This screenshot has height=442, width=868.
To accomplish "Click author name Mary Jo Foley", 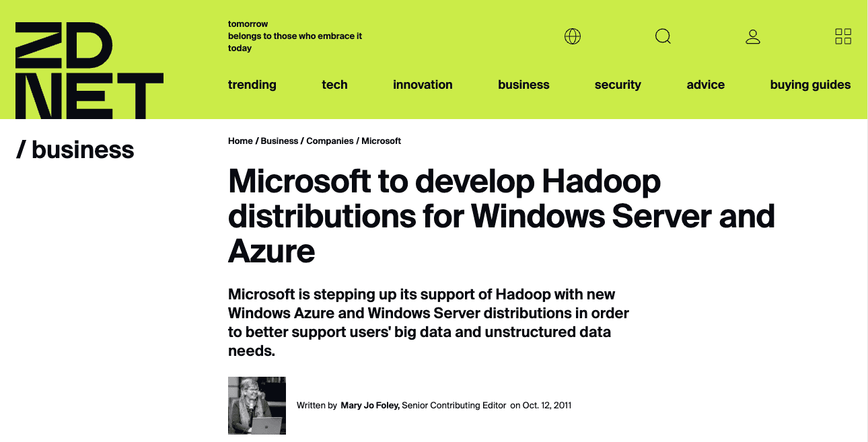I will point(370,406).
